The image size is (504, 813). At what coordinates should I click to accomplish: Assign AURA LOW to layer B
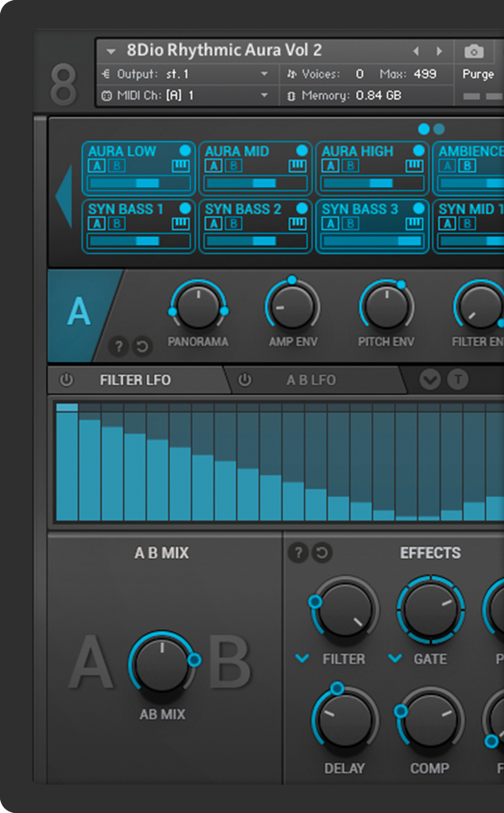117,166
